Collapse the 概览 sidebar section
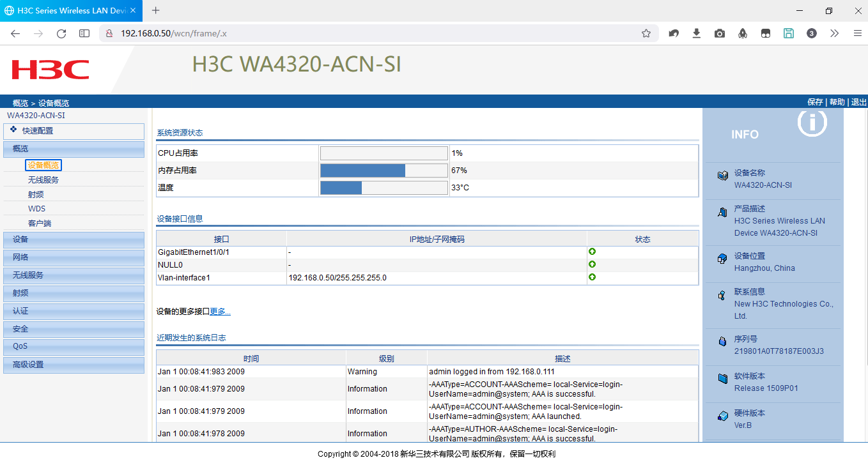The height and width of the screenshot is (465, 868). pos(74,149)
